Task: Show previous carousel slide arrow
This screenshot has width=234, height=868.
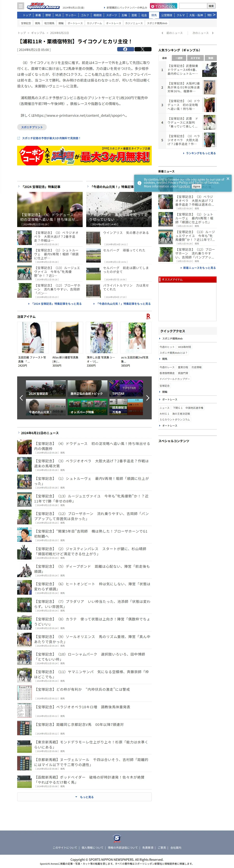Action: (x=21, y=398)
